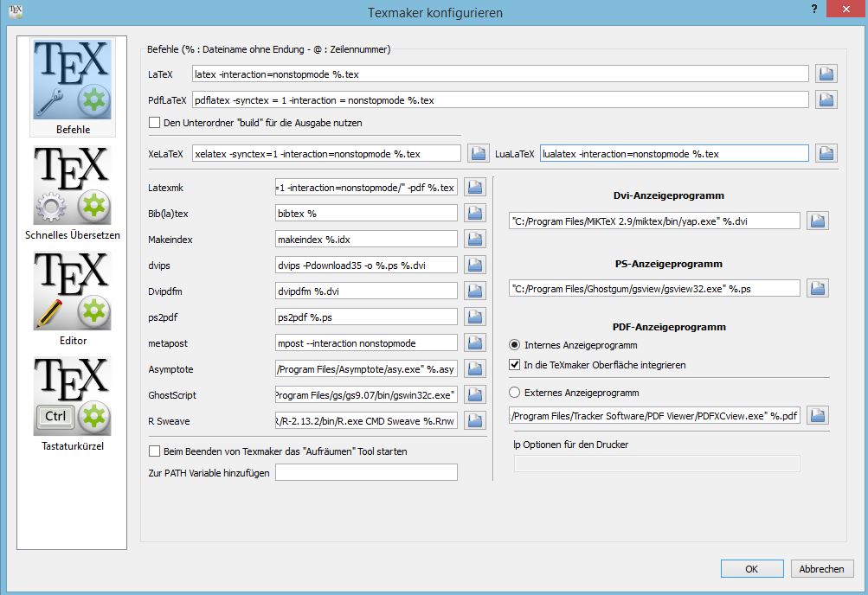Enable the "build" subfolder for output checkbox
The width and height of the screenshot is (868, 595).
[154, 123]
